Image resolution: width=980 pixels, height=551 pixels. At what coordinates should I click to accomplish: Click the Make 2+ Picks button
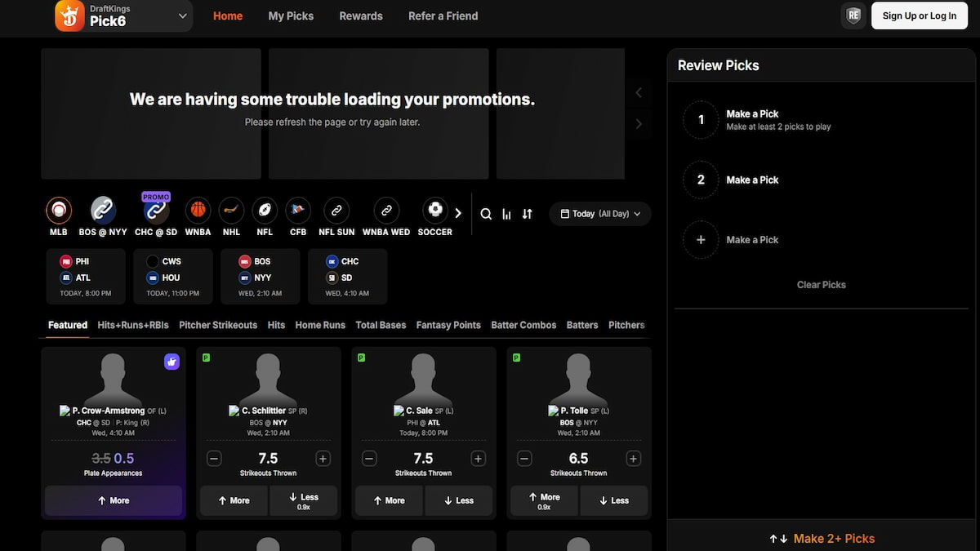point(823,539)
